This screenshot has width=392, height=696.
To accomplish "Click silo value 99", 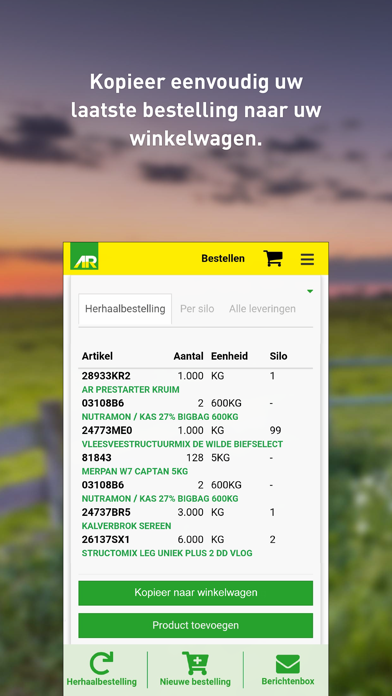I will point(275,431).
